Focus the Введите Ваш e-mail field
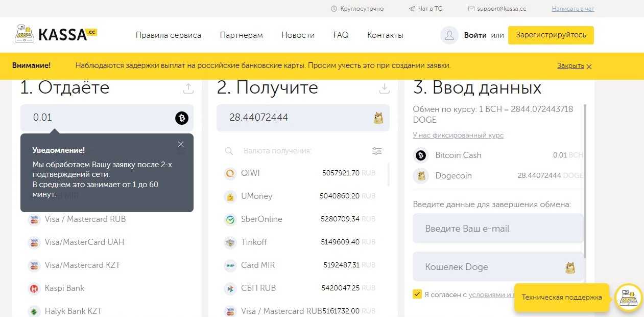 coord(498,229)
